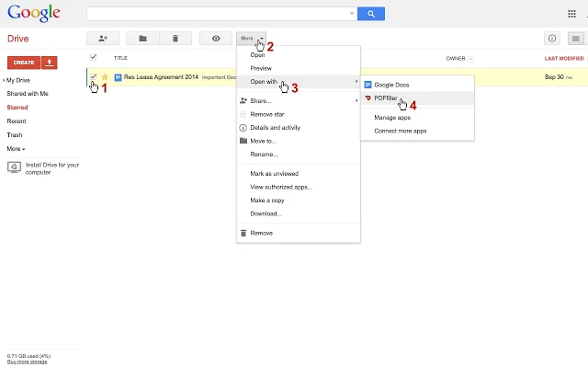This screenshot has width=588, height=368.
Task: Open Recent in sidebar
Action: pos(17,121)
